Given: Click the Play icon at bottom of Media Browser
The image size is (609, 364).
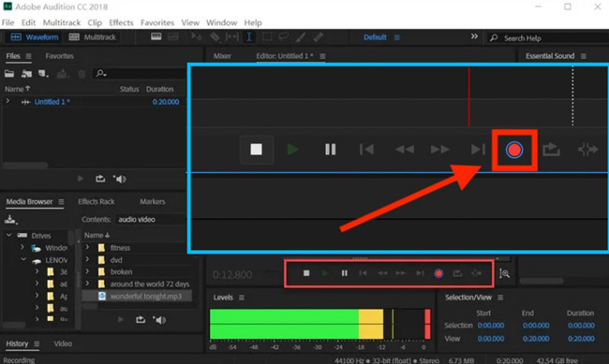Looking at the screenshot, I should click(x=121, y=319).
